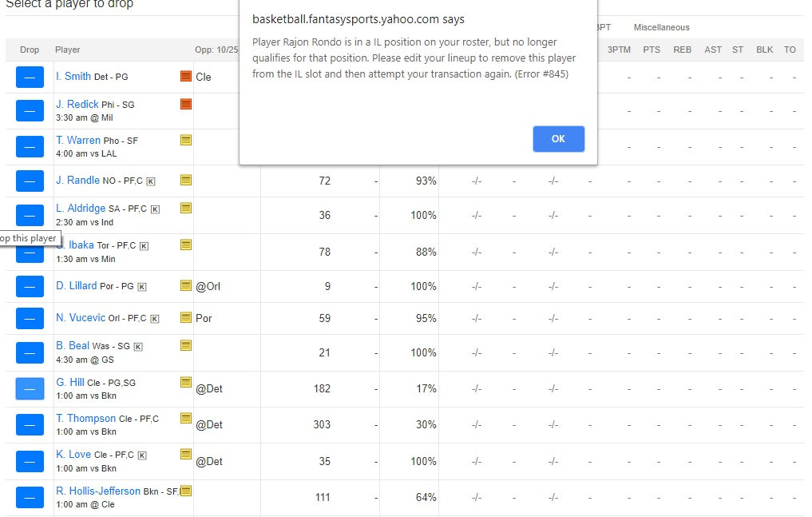Image resolution: width=812 pixels, height=517 pixels.
Task: View T. Warren's yellow player note
Action: pyautogui.click(x=186, y=140)
